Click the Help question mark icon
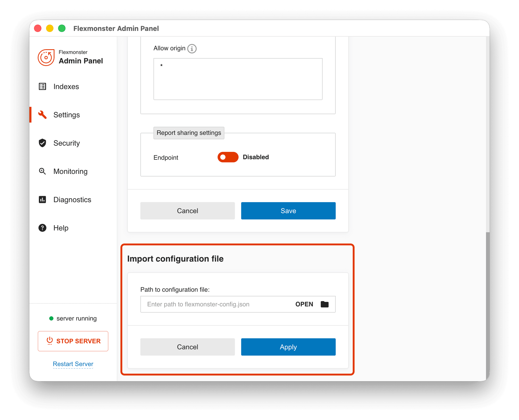 click(42, 228)
